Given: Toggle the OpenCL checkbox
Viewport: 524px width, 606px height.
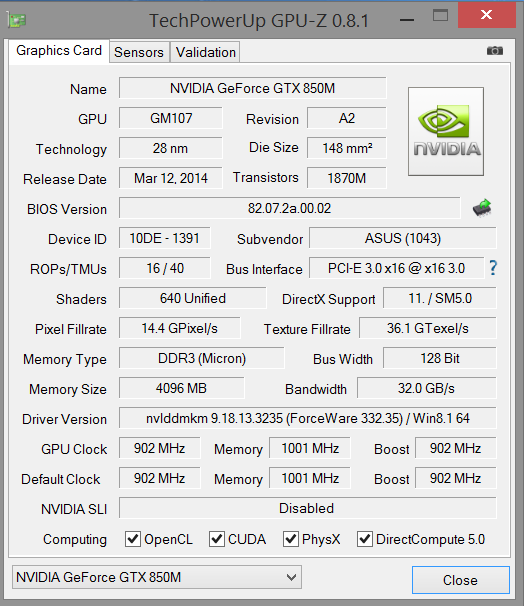Looking at the screenshot, I should [x=133, y=539].
